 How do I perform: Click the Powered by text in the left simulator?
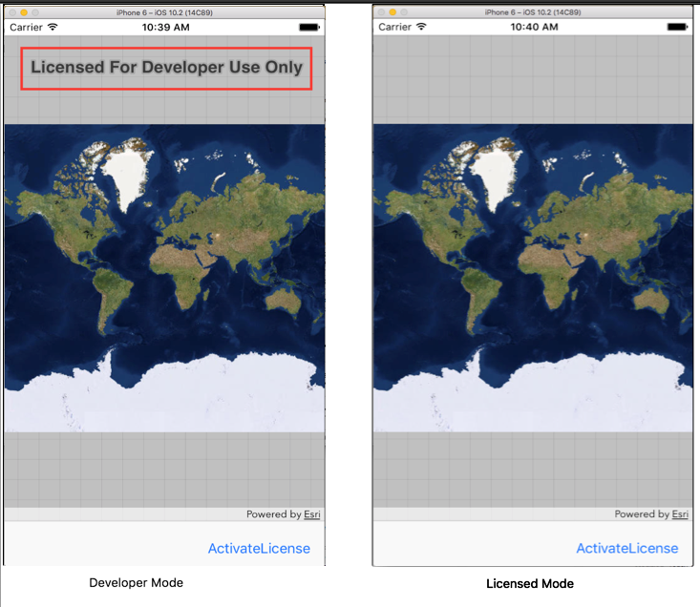(274, 514)
